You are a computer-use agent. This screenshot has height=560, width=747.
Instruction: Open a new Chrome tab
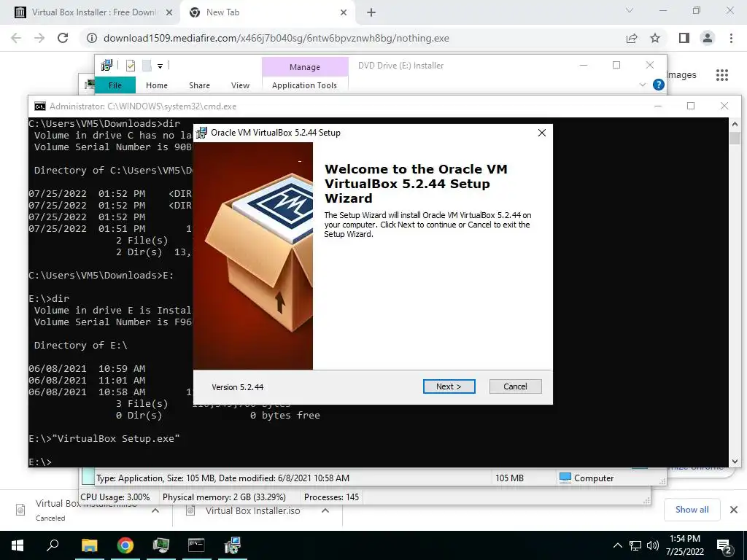(x=371, y=13)
